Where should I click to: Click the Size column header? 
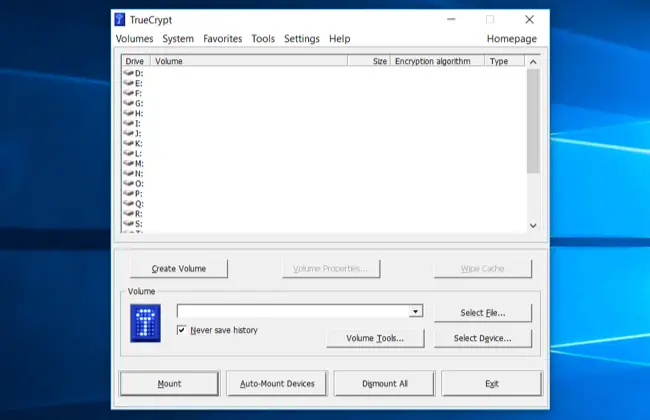(x=369, y=61)
